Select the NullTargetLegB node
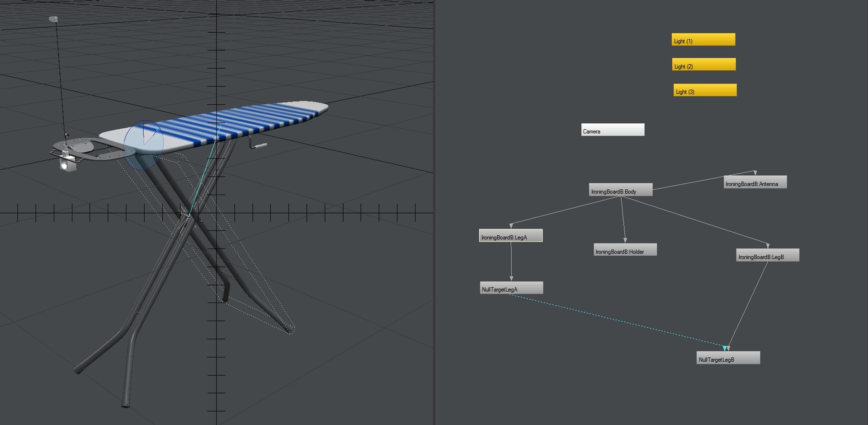 (728, 358)
